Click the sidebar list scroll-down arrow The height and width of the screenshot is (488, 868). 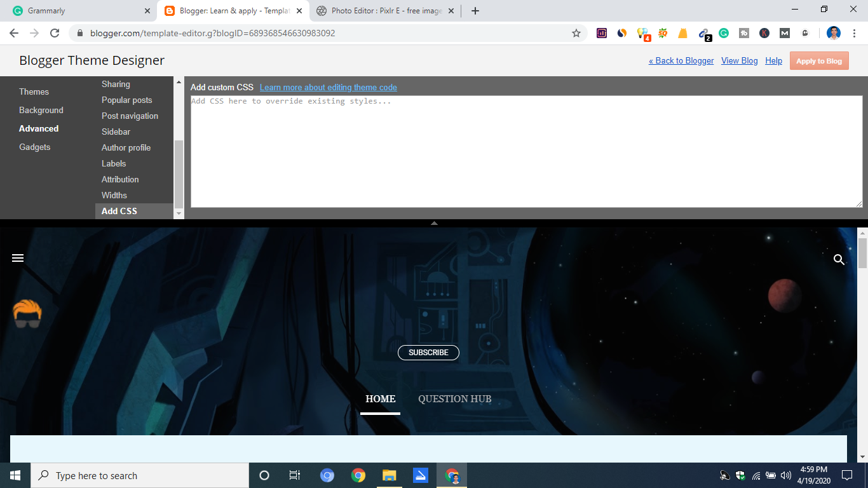pos(179,214)
